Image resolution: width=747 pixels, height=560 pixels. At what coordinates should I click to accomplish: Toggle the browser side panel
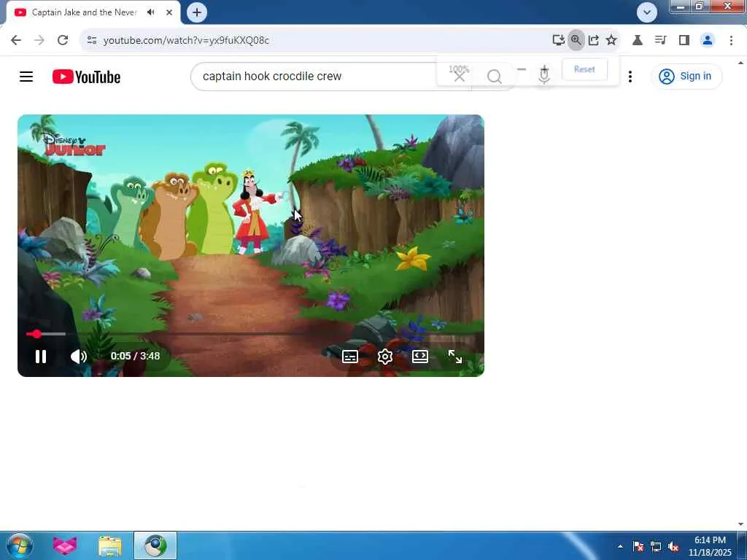click(x=684, y=40)
